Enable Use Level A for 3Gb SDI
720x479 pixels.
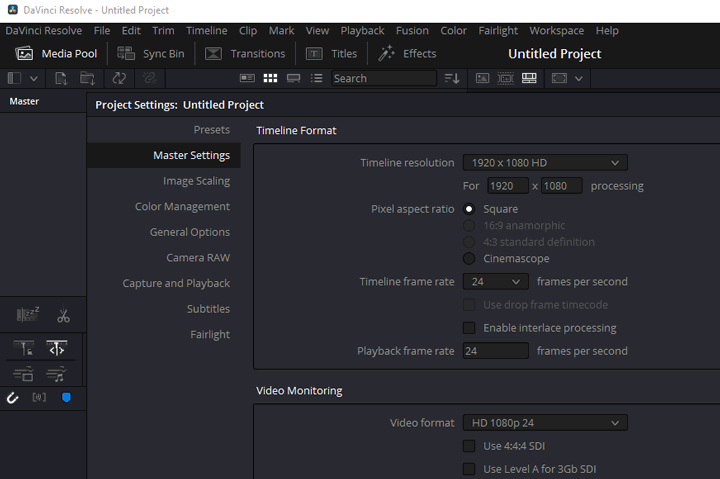469,469
